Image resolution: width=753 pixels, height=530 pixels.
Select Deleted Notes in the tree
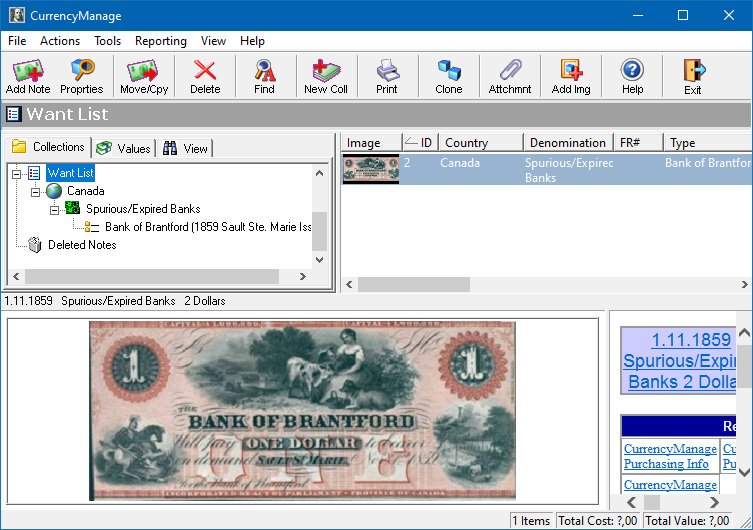pyautogui.click(x=82, y=245)
